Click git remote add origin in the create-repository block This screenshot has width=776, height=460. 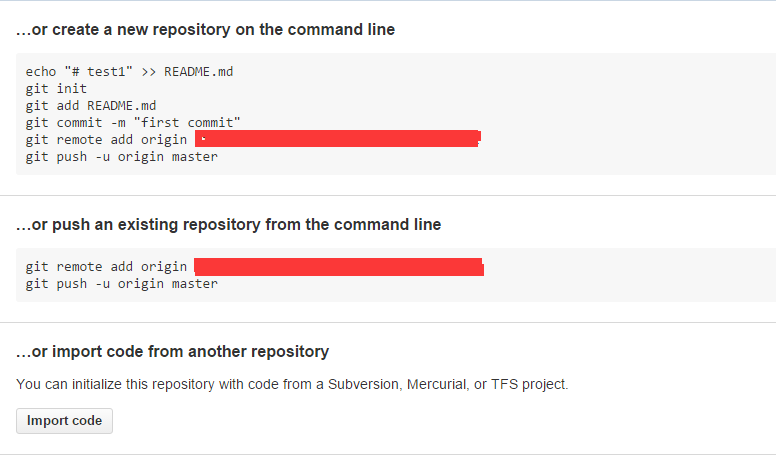pos(106,140)
